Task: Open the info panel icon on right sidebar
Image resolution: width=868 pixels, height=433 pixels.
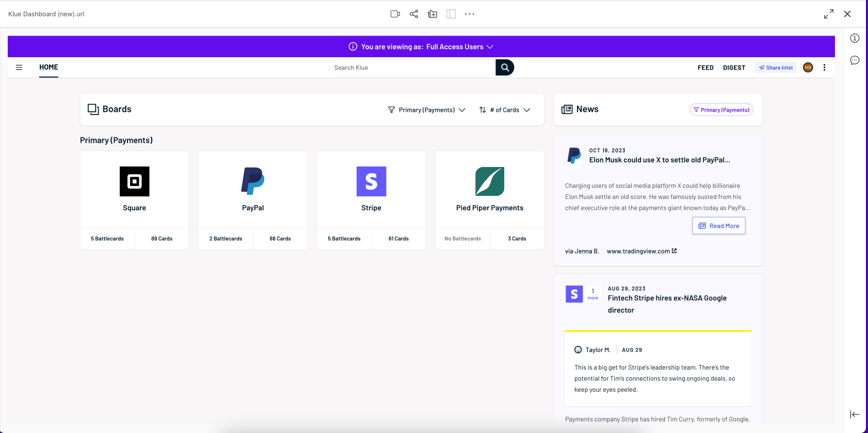Action: 855,38
